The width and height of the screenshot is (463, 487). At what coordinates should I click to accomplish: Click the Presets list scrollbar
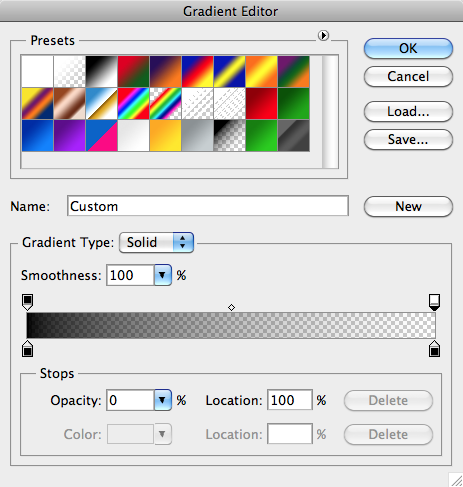[330, 111]
